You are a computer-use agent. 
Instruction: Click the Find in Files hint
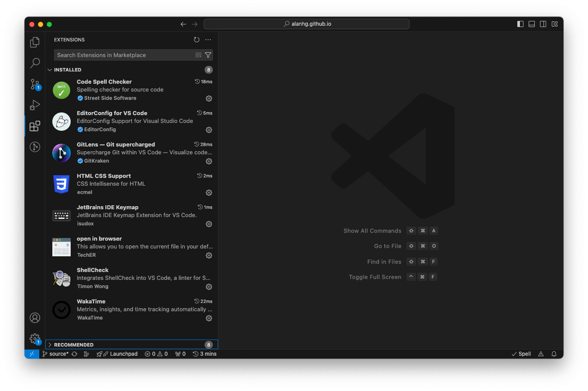click(384, 262)
